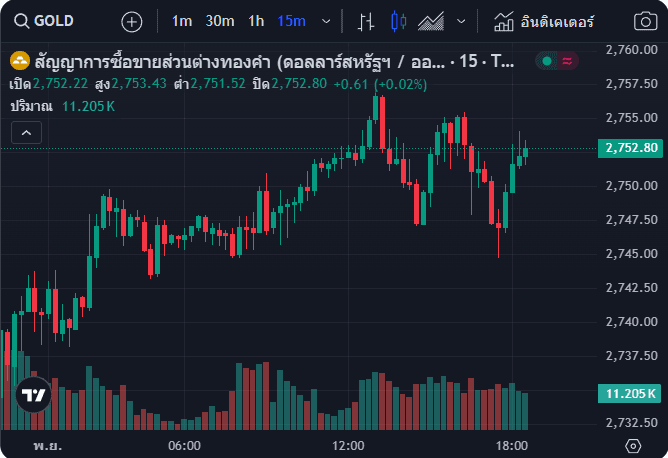668x458 pixels.
Task: Click the 2,732.50 price axis label
Action: 632,423
